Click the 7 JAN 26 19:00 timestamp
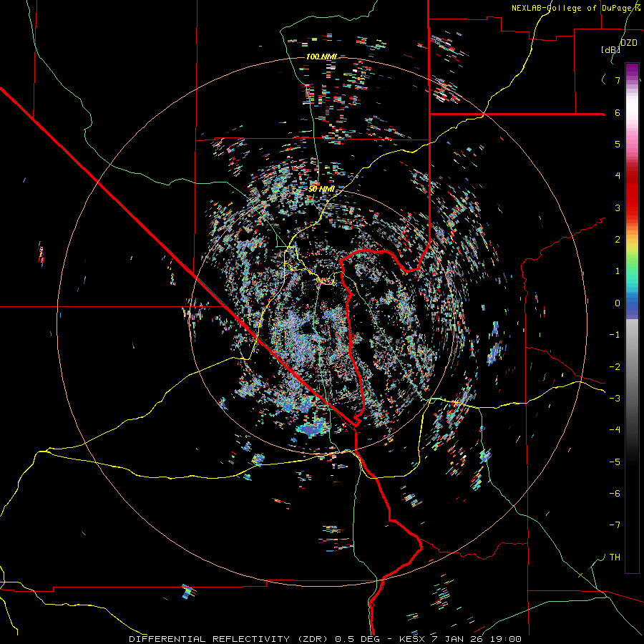The image size is (644, 644). coord(476,639)
